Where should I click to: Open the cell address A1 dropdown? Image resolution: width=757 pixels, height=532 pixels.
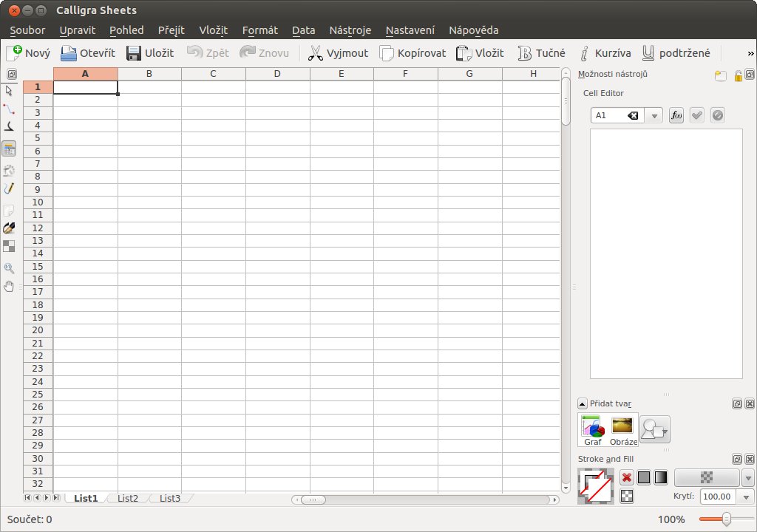coord(655,116)
